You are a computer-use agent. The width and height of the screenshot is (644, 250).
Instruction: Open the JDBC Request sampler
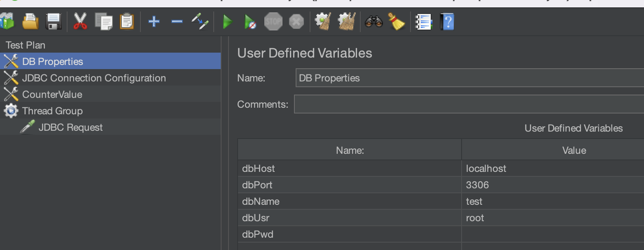click(x=70, y=127)
